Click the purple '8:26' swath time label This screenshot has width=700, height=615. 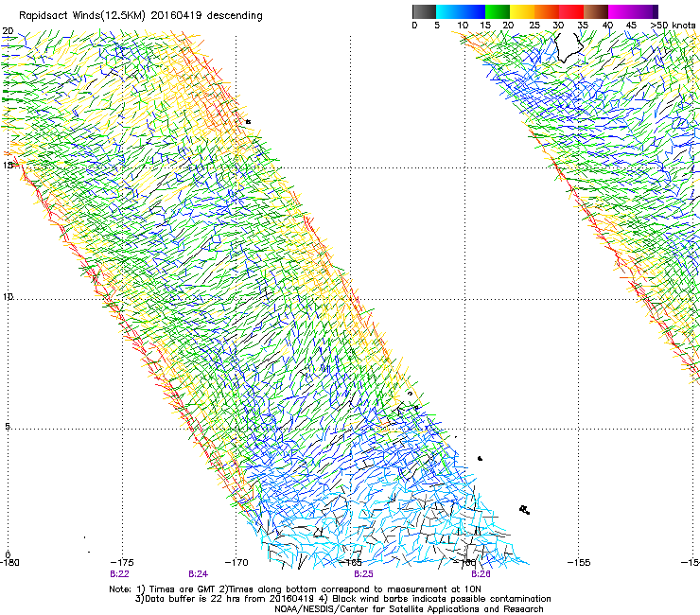[x=481, y=574]
